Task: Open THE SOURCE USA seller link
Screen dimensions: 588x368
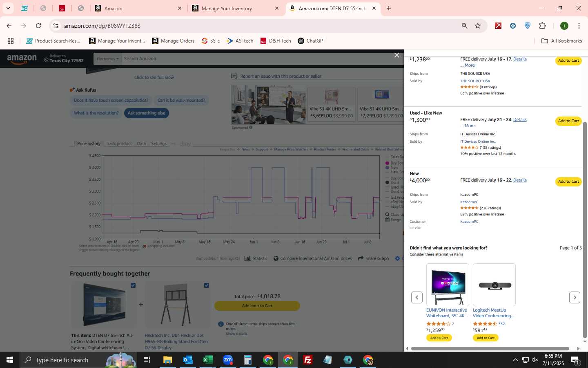Action: tap(475, 81)
